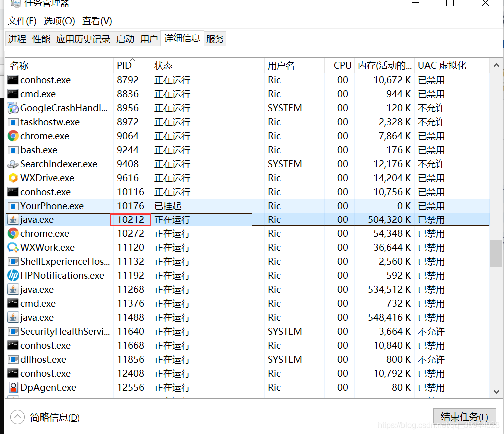Click the 结束任务(E) button

(x=464, y=417)
